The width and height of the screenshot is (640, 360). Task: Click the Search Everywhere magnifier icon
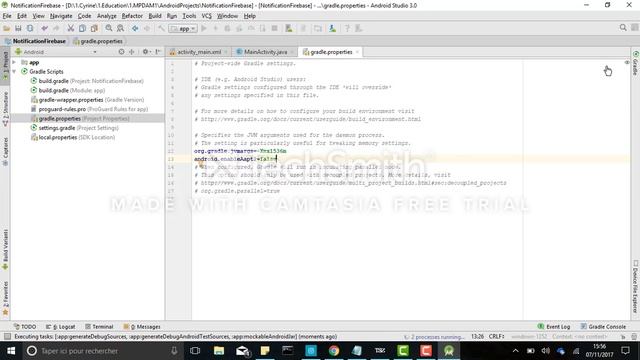[x=623, y=27]
